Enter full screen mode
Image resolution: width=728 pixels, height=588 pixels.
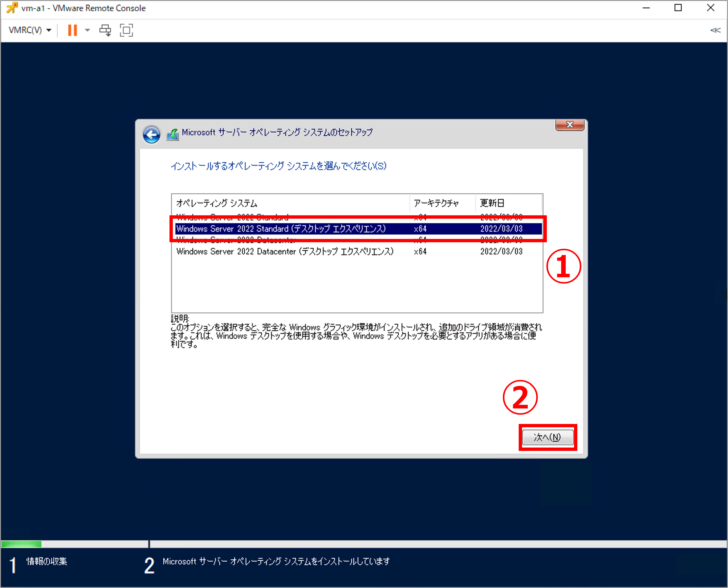(x=126, y=30)
